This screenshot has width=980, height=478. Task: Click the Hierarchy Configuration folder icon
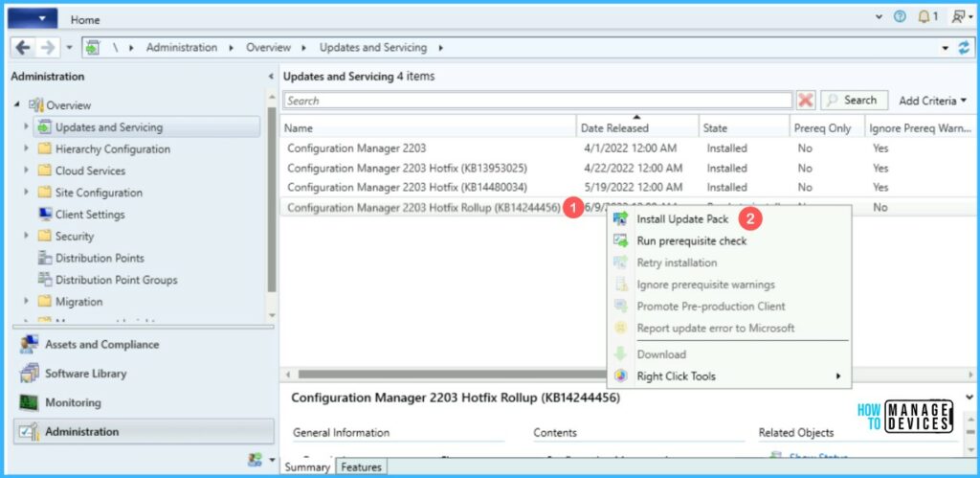pos(44,148)
